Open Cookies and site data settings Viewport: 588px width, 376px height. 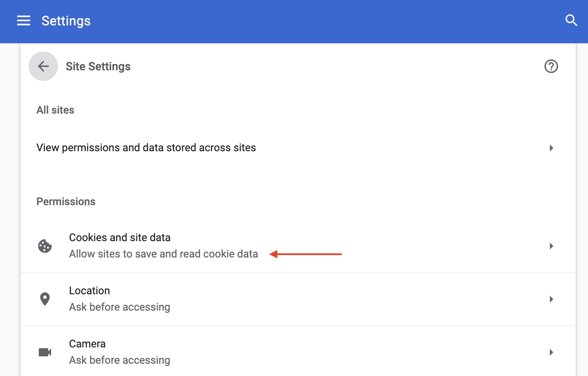[x=120, y=237]
